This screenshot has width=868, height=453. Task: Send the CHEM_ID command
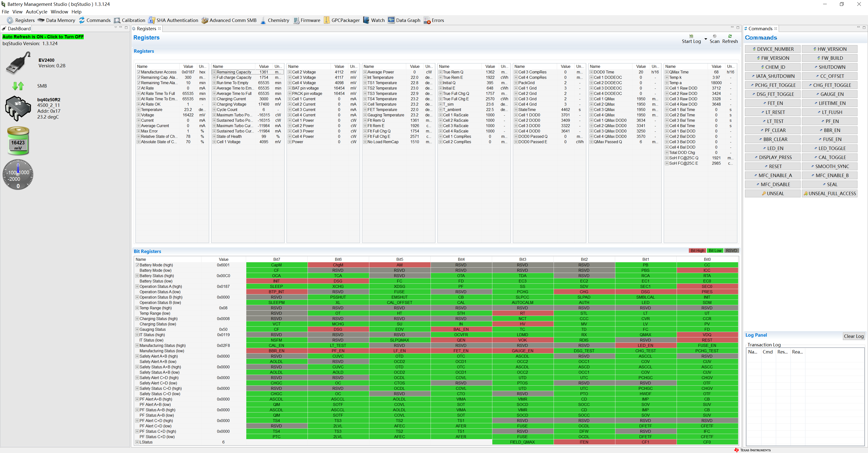pos(773,67)
